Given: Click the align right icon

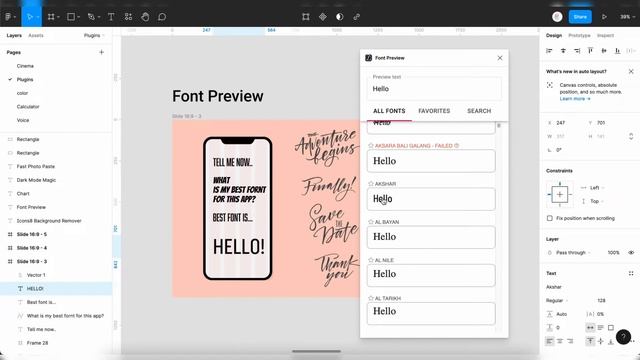Looking at the screenshot, I should click(577, 51).
